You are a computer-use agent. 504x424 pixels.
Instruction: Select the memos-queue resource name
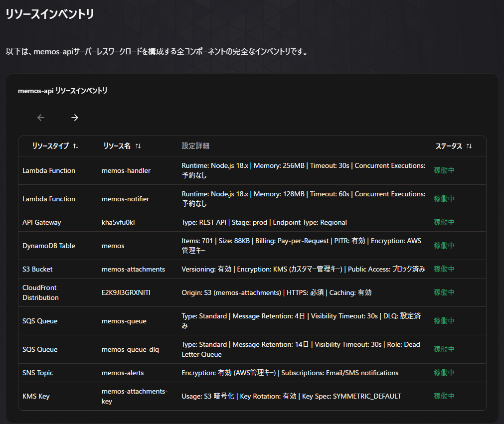click(124, 321)
